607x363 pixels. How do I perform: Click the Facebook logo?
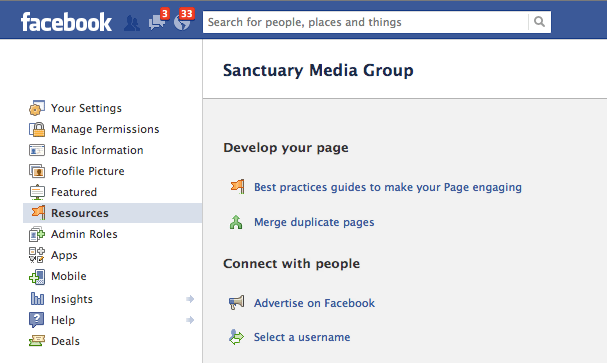click(66, 22)
